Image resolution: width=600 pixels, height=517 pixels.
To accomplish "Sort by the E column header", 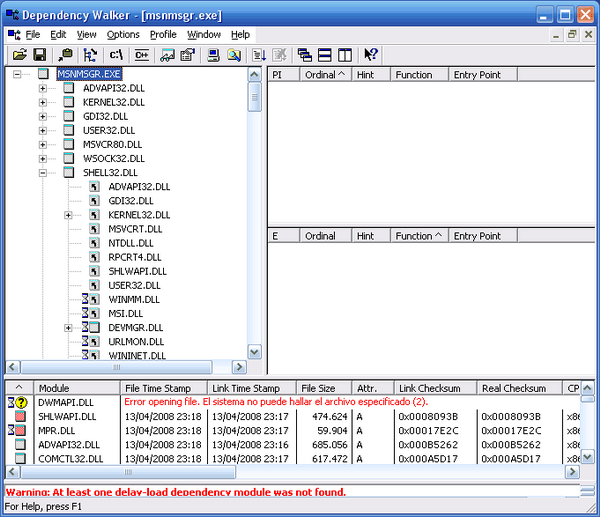I will coord(284,236).
